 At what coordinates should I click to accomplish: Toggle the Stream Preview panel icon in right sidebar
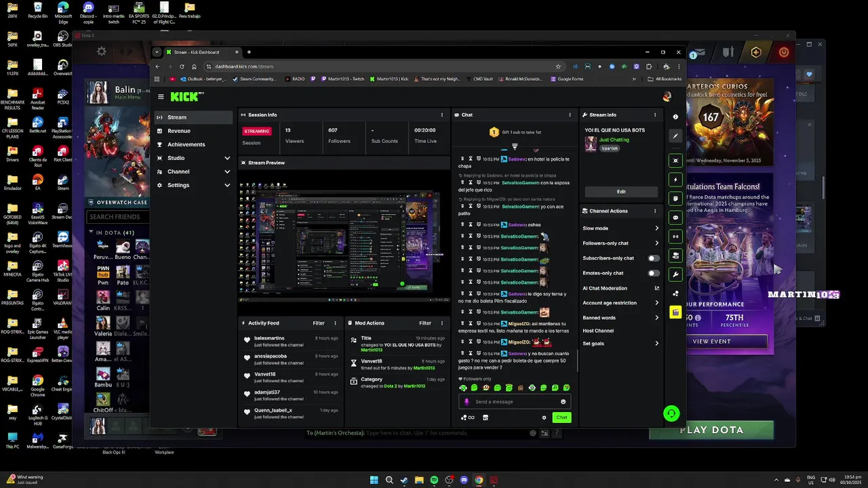click(675, 161)
